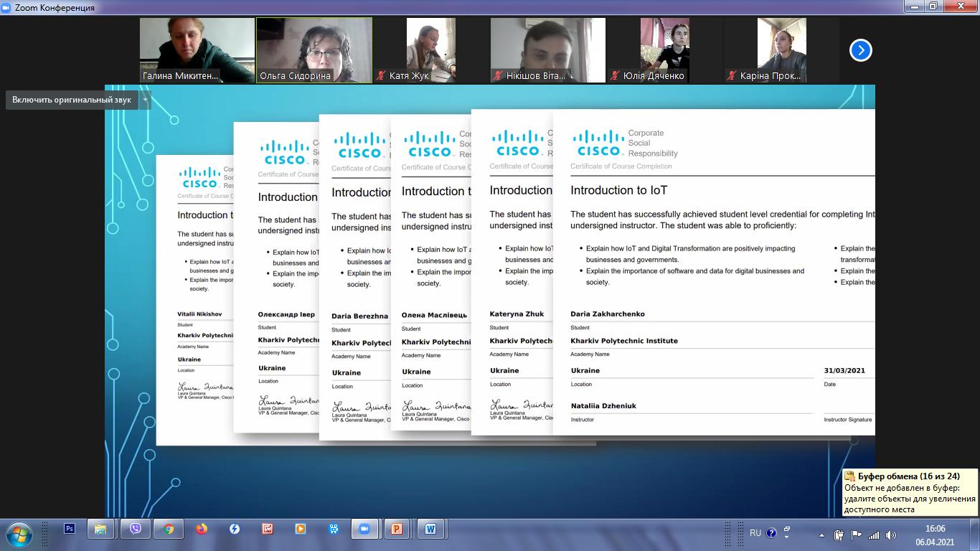Select Каріна Прок... video thumbnail

782,50
